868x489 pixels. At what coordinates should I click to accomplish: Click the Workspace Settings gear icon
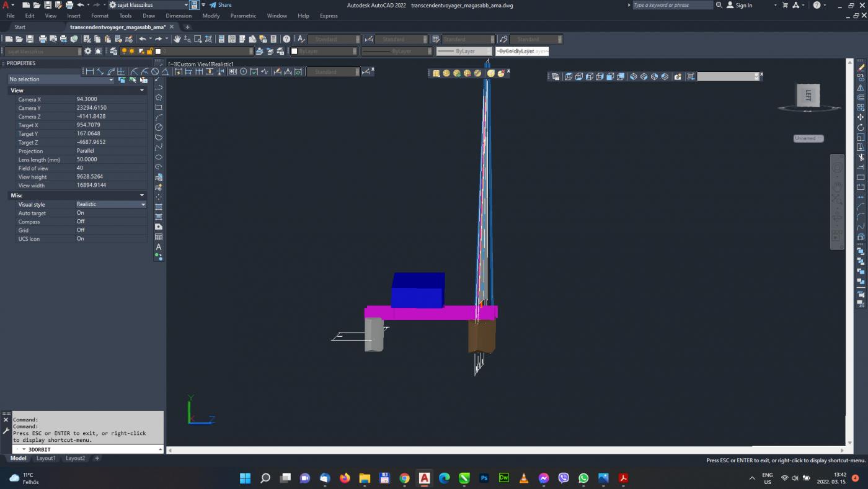click(88, 52)
